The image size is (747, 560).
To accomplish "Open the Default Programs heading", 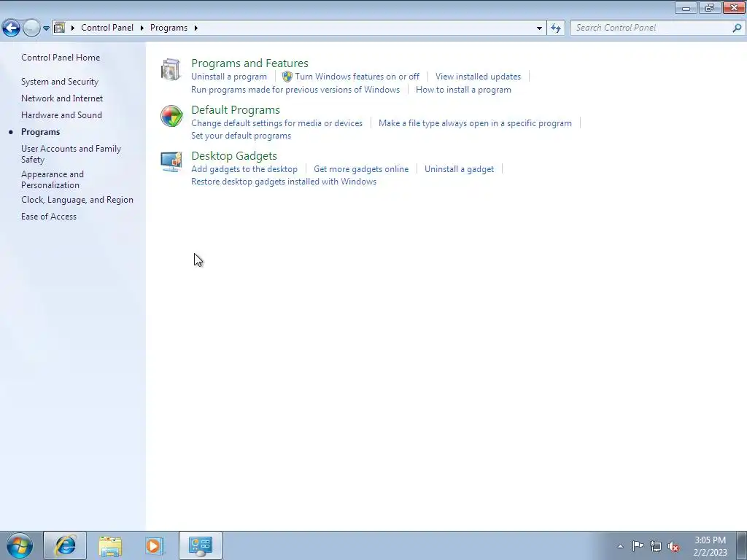I will (236, 109).
